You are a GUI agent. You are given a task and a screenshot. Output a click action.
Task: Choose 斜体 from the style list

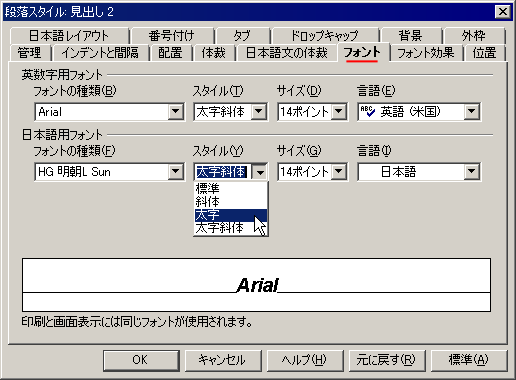231,202
